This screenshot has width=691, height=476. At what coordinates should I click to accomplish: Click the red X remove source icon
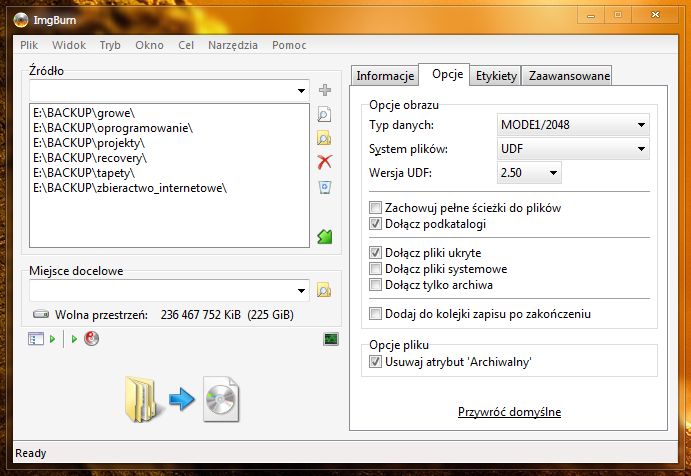[x=325, y=162]
